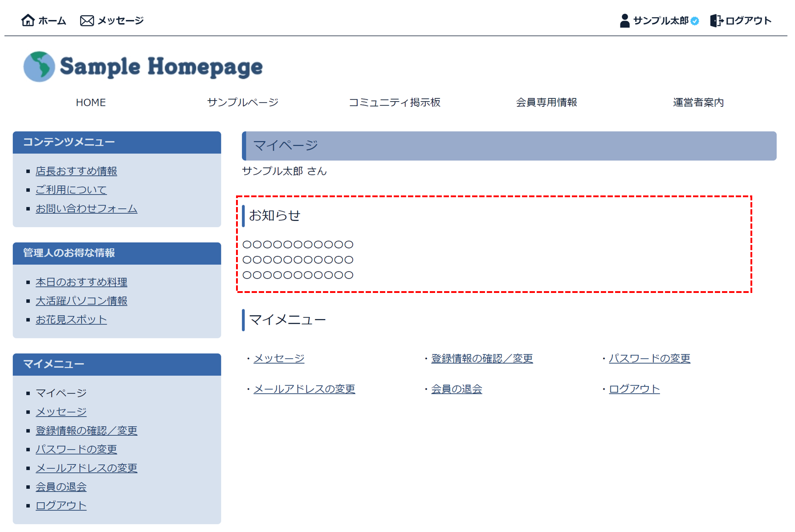Click the Sample Homepage title text
Image resolution: width=795 pixels, height=532 pixels.
(161, 66)
